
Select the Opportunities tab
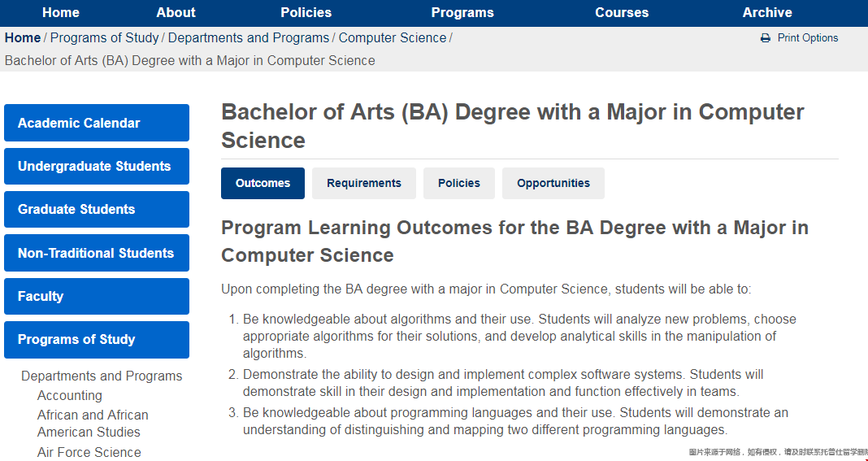click(x=553, y=184)
